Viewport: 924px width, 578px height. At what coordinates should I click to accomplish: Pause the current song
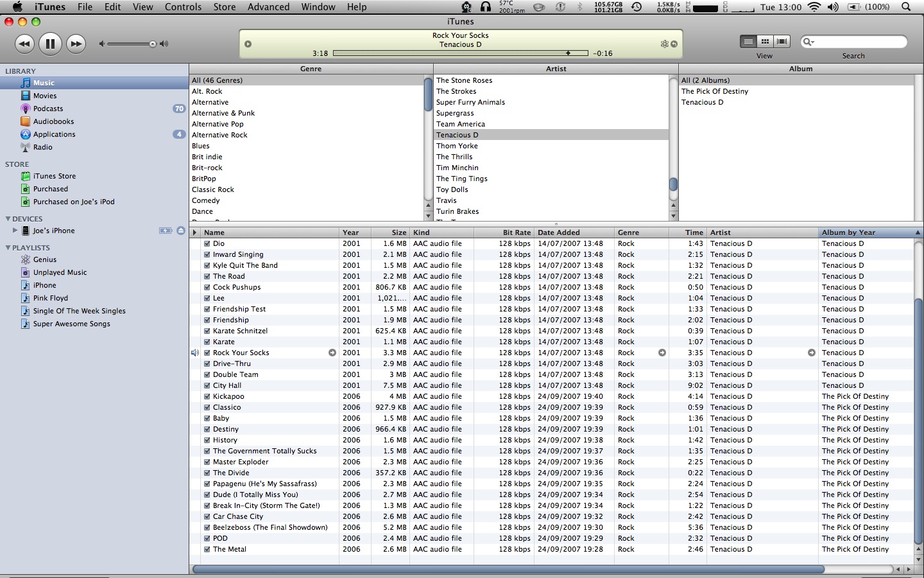click(50, 44)
